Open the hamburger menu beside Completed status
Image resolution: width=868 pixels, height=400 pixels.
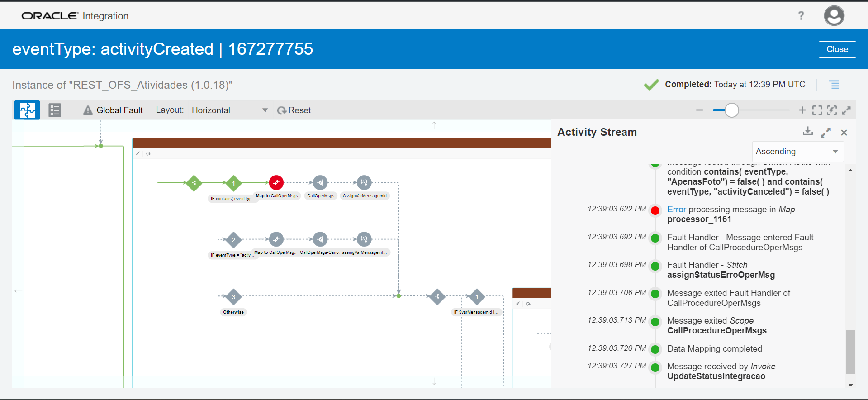click(834, 85)
